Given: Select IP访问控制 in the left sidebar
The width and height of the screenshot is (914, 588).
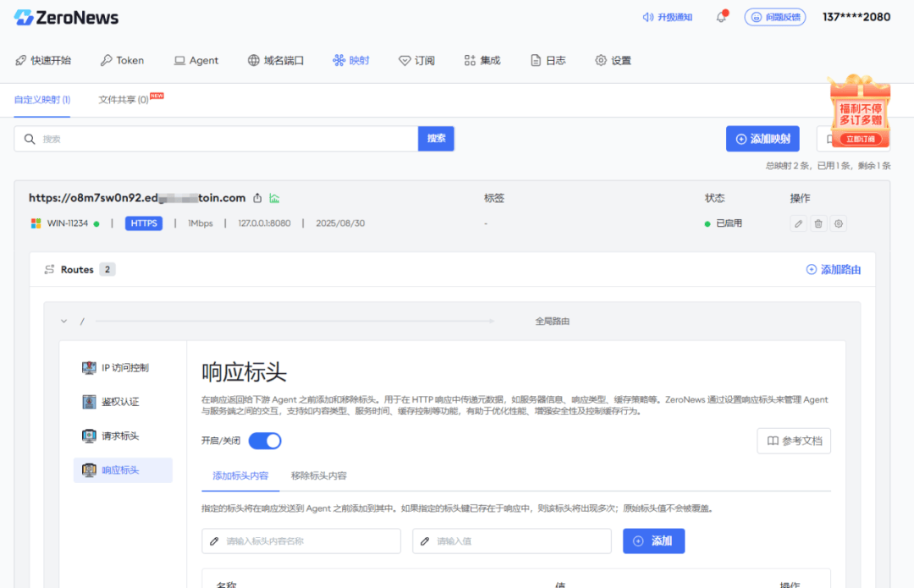Looking at the screenshot, I should point(123,368).
